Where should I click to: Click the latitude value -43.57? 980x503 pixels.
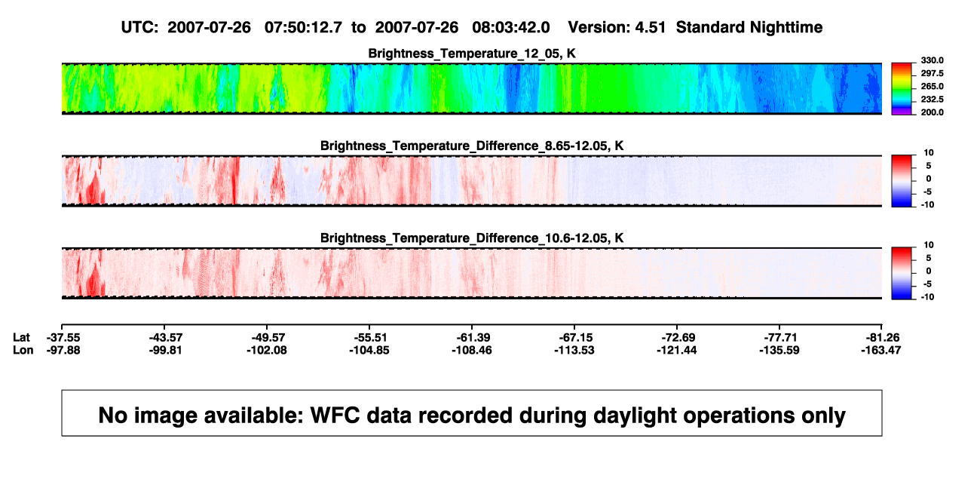165,337
